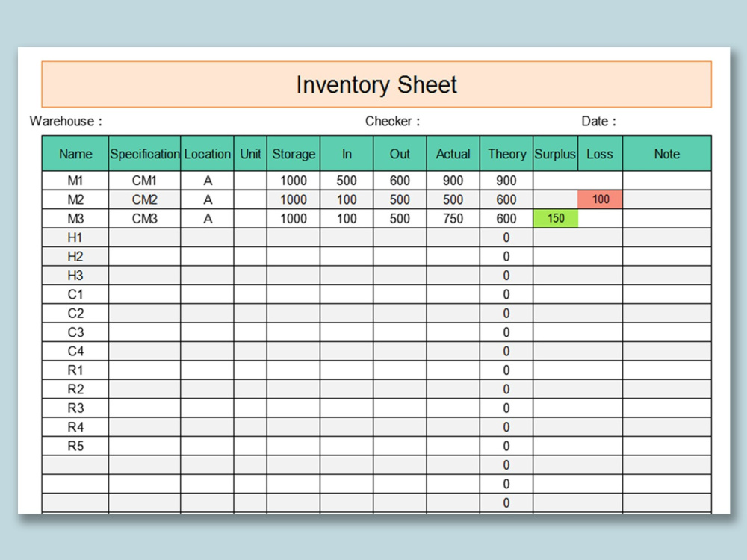Click the C1 name cell

(75, 294)
